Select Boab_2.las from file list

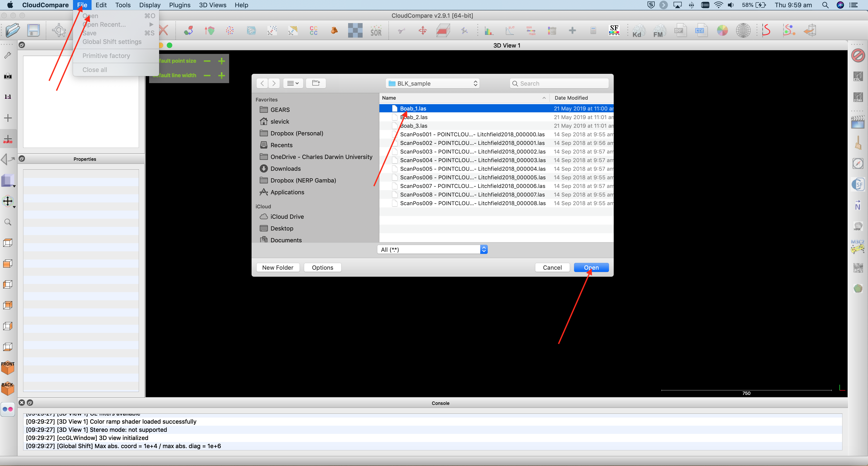click(x=414, y=117)
